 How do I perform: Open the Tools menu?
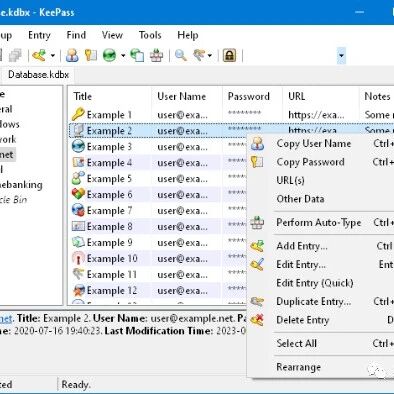coord(150,35)
